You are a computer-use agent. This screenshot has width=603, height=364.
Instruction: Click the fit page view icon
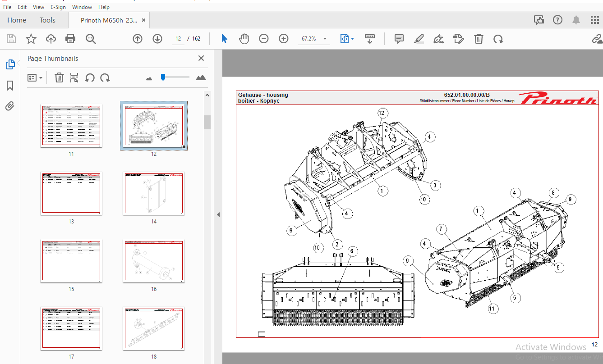[x=344, y=39]
